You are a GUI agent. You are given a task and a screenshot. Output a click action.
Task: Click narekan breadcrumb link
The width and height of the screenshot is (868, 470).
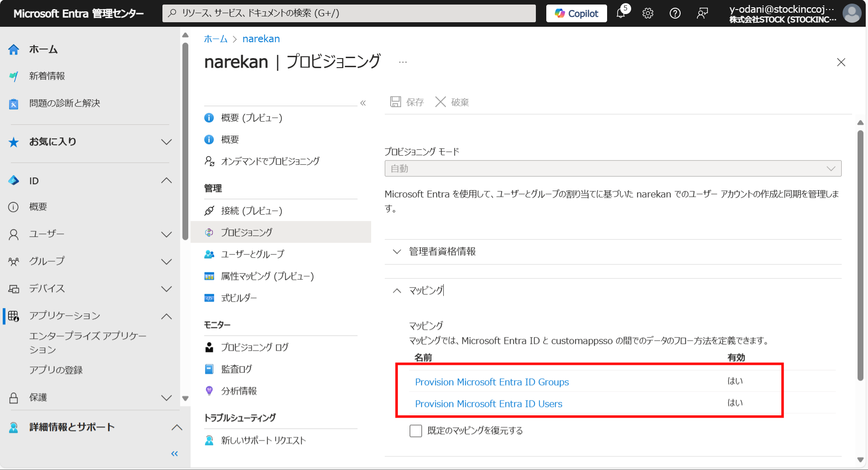pyautogui.click(x=261, y=39)
